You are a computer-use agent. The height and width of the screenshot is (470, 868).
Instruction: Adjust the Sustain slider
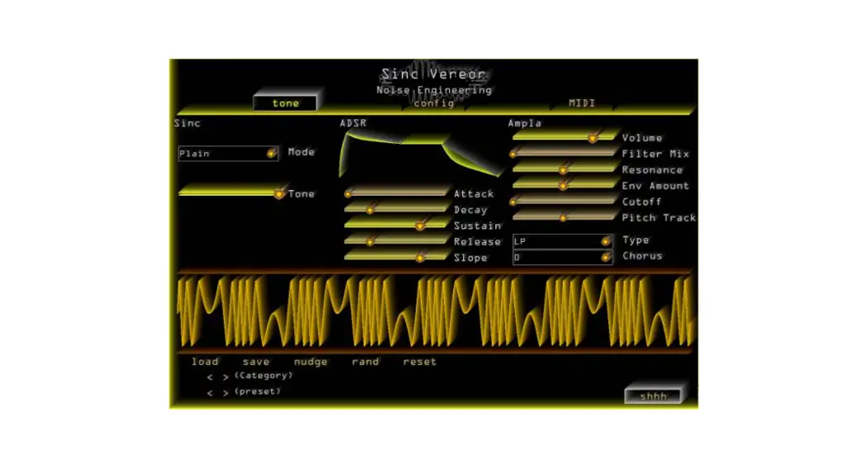[x=397, y=225]
